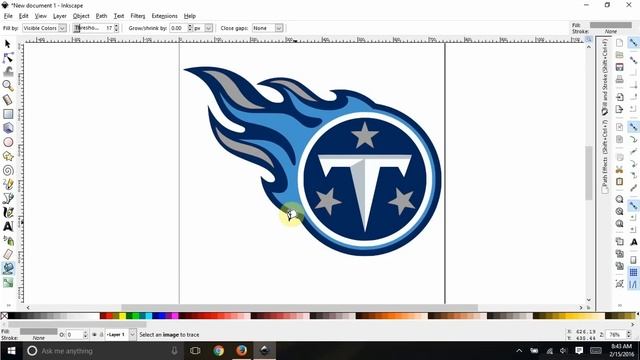Image resolution: width=640 pixels, height=360 pixels.
Task: Click the Duplicate selected objects icon
Action: tap(619, 242)
